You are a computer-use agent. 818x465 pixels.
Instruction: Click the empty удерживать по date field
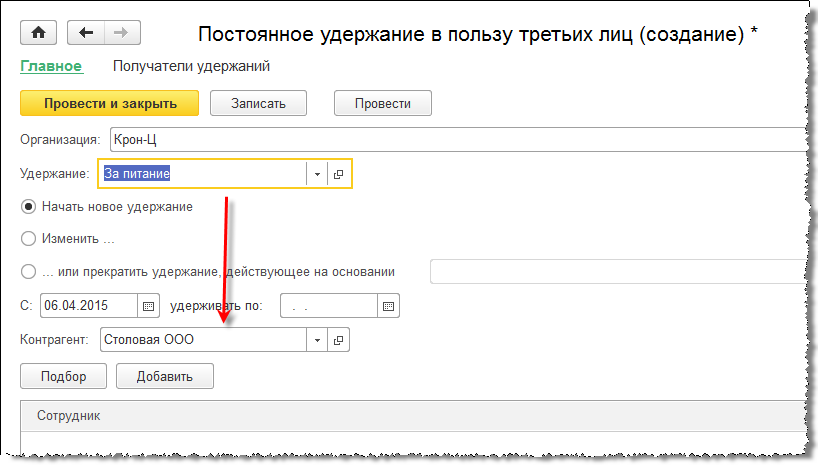[329, 306]
